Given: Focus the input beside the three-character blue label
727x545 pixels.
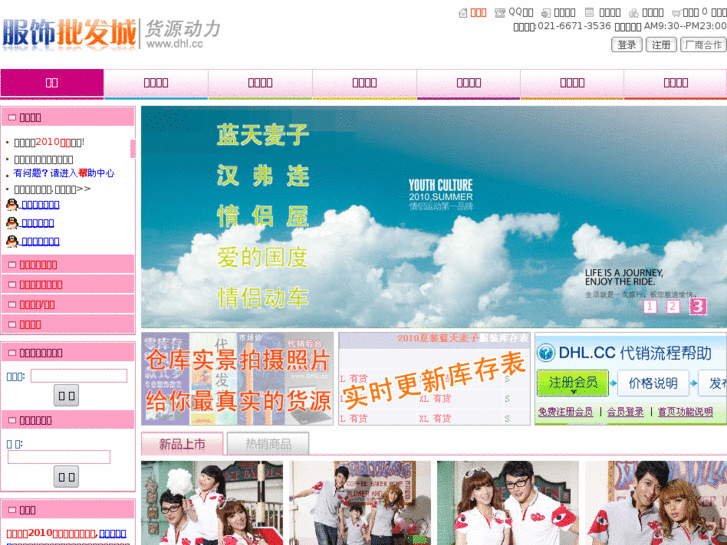Looking at the screenshot, I should (79, 376).
